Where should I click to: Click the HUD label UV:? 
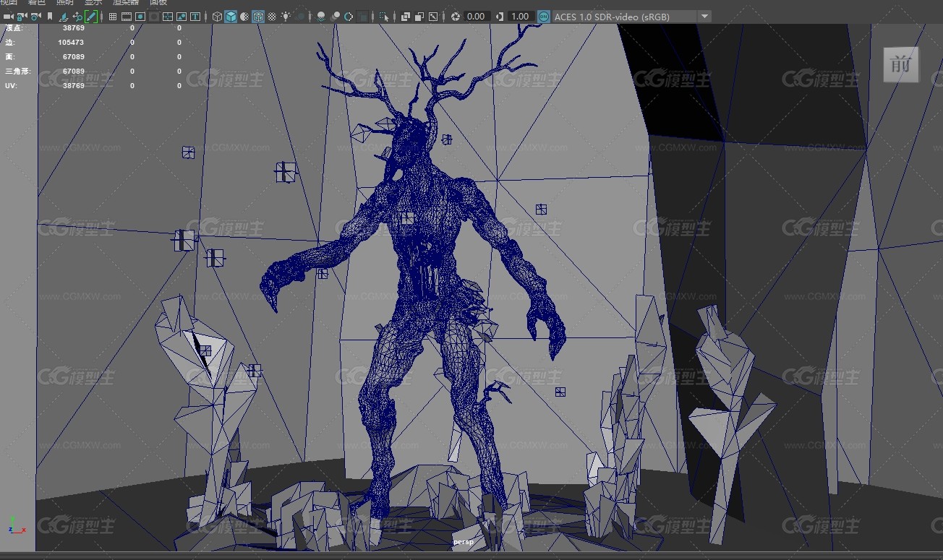pos(10,86)
